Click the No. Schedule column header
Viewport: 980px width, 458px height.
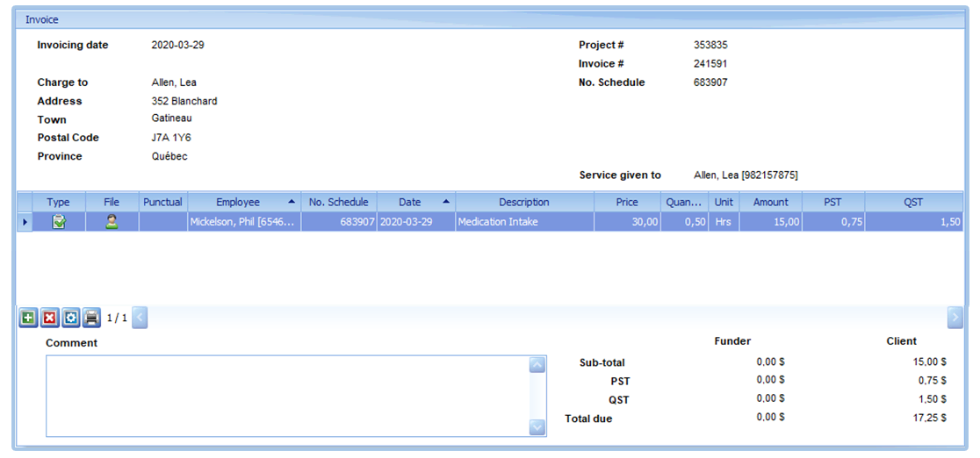coord(339,202)
